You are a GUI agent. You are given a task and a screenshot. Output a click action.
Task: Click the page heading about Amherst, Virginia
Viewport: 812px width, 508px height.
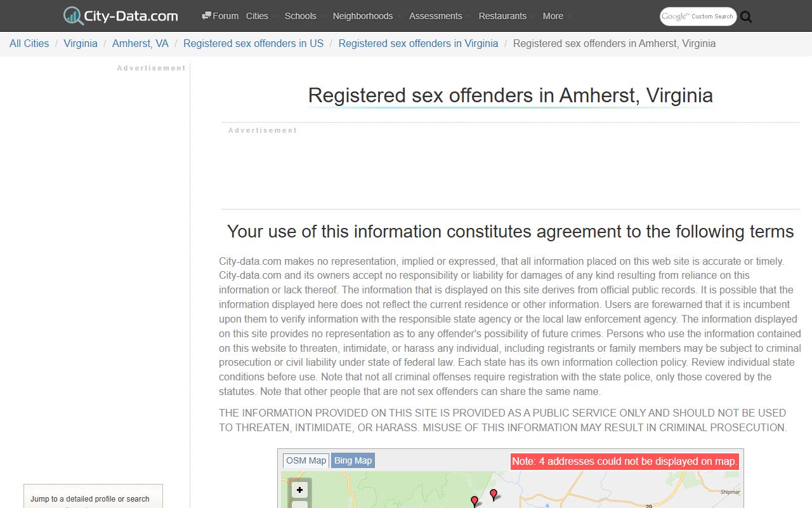coord(511,95)
